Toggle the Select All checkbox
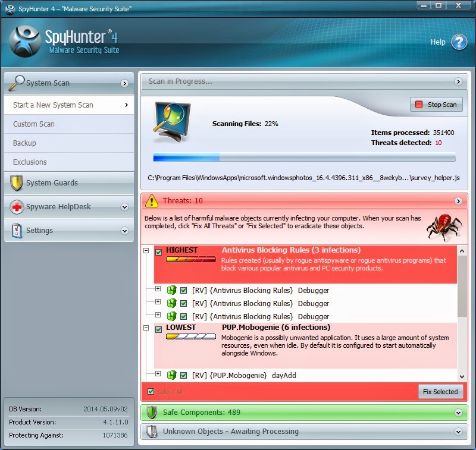 pyautogui.click(x=151, y=391)
